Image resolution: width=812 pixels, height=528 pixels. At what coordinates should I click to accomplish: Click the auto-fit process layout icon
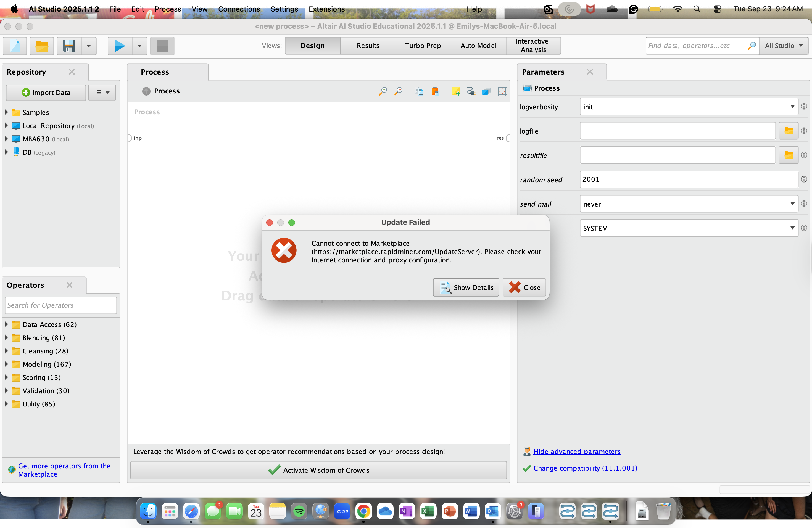pos(502,91)
